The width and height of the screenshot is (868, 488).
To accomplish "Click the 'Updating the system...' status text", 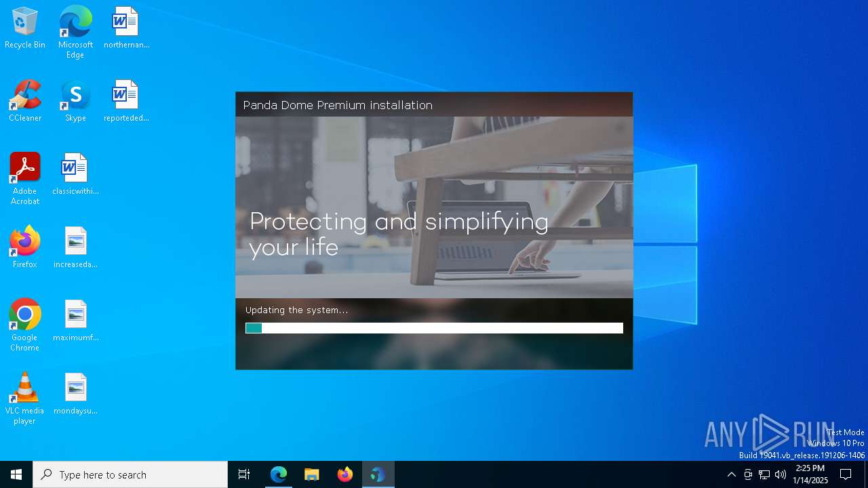I will tap(297, 310).
